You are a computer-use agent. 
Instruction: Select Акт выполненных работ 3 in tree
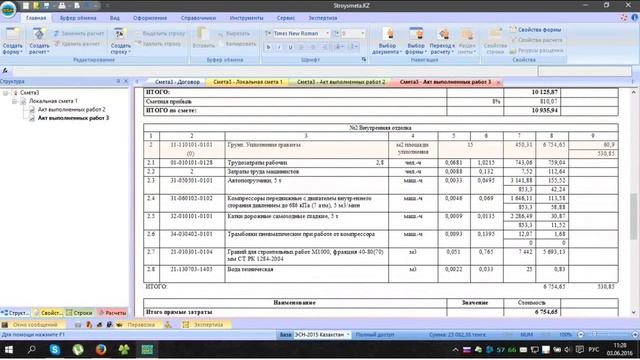pos(73,118)
